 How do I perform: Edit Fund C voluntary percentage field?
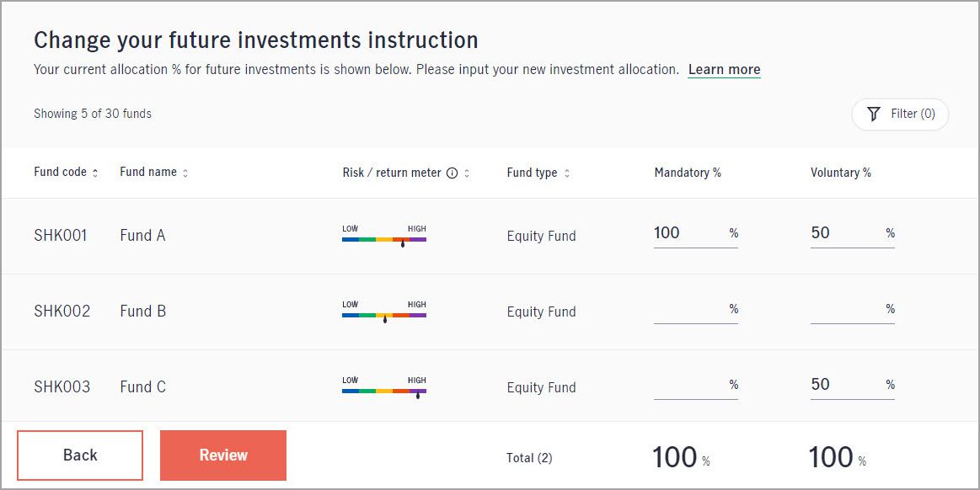[x=853, y=386]
